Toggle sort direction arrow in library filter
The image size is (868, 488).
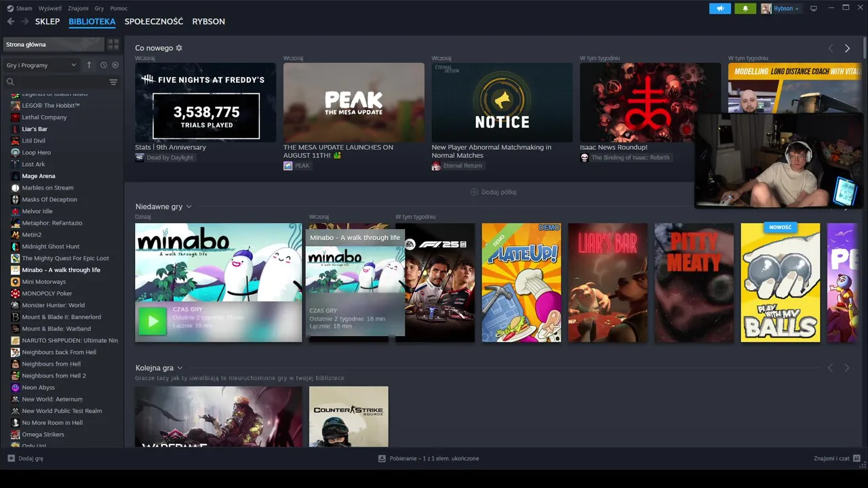(89, 65)
